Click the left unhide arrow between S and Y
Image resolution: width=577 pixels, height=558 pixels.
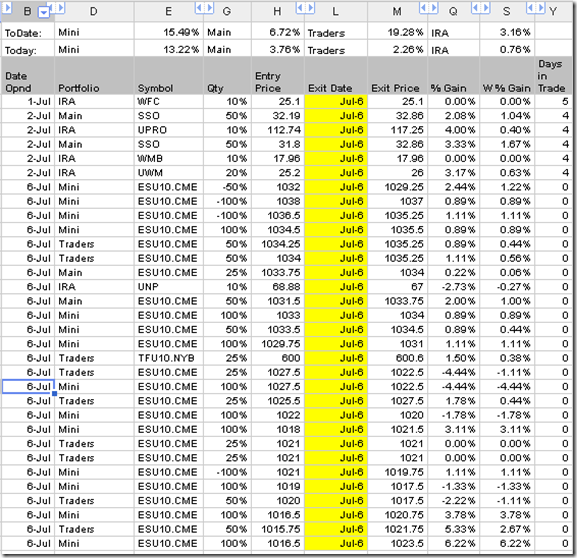point(531,8)
